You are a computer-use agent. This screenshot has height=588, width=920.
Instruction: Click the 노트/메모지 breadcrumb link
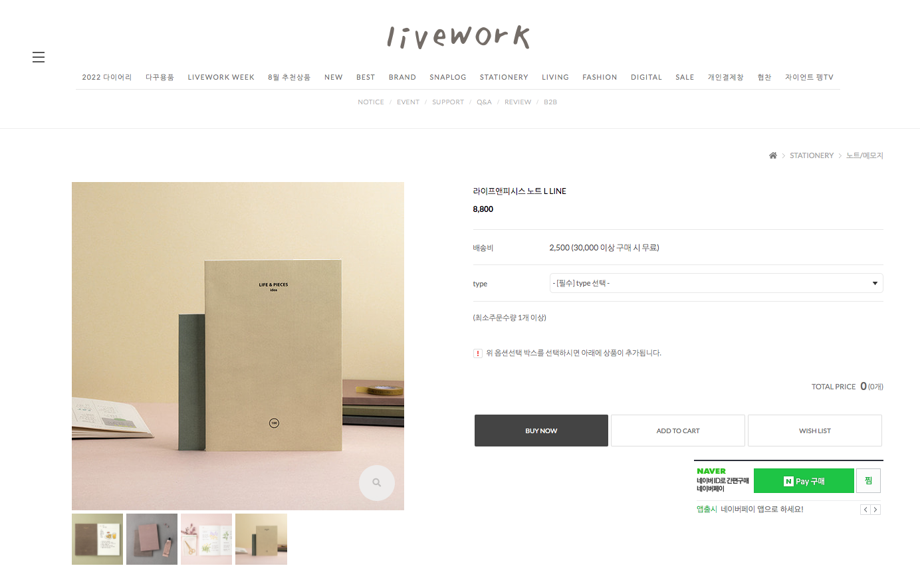point(865,155)
